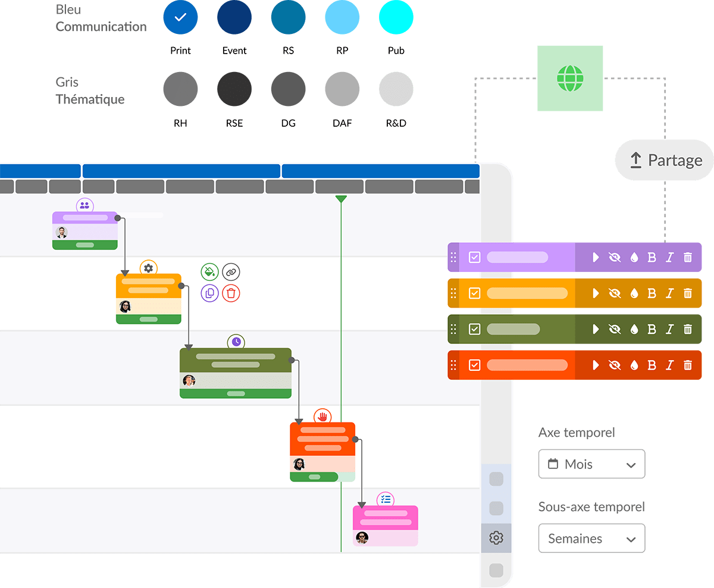Screen dimensions: 714x588
Task: Open the Partage share button
Action: [665, 160]
